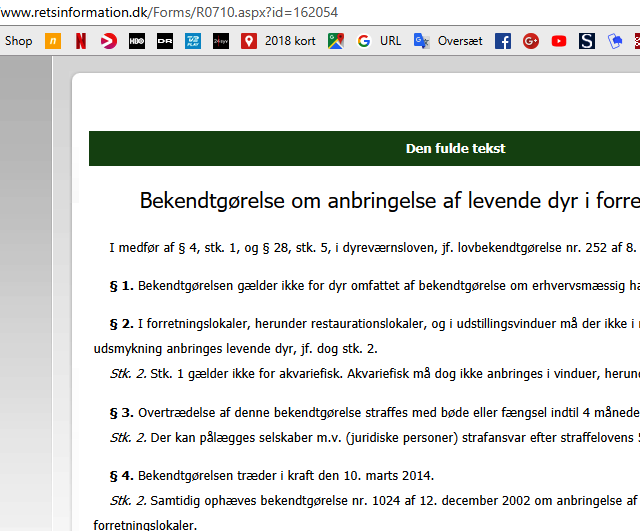Open the Google+ bookmark
Viewport: 640px width, 531px height.
pyautogui.click(x=531, y=41)
